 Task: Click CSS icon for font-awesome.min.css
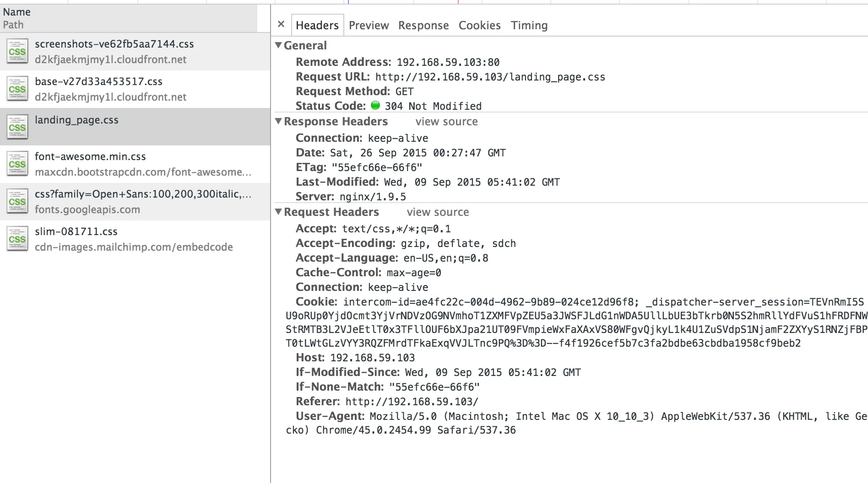click(17, 164)
